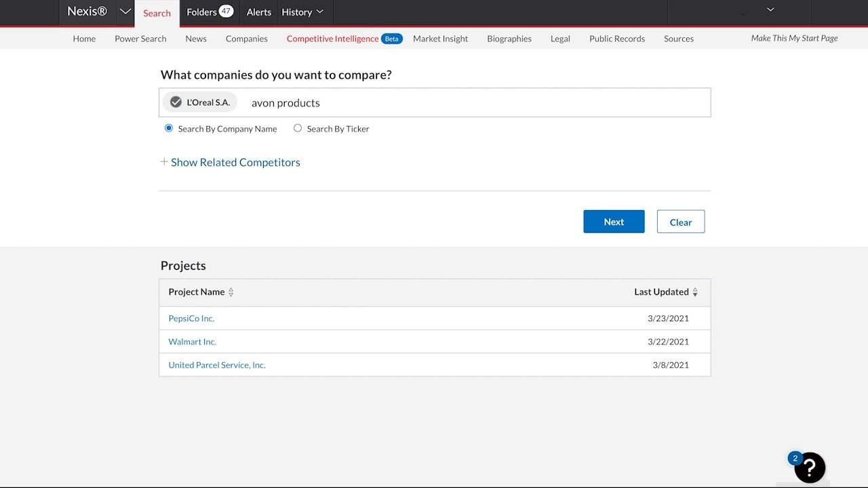
Task: Click the Beta badge
Action: tap(392, 39)
